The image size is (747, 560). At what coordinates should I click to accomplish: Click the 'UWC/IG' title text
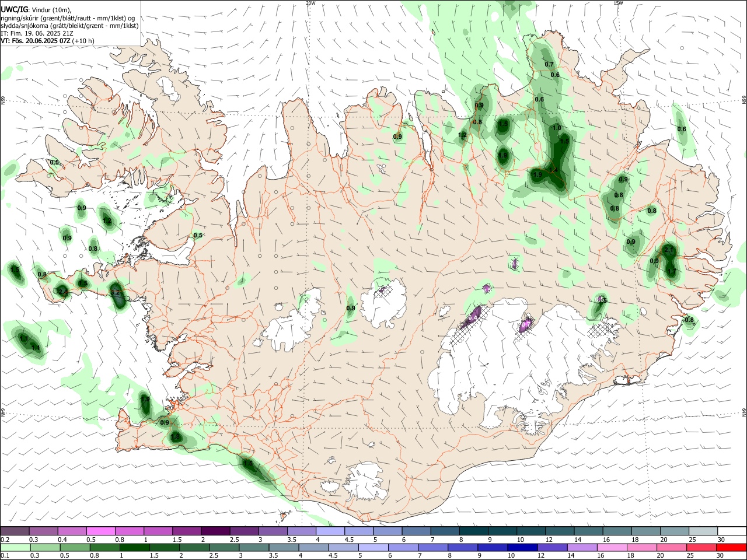[x=13, y=9]
